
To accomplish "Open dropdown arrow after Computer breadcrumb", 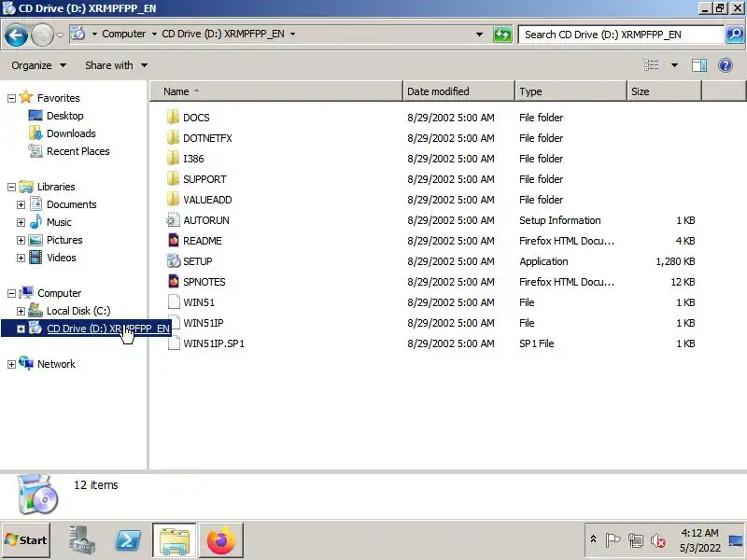I will (x=154, y=34).
